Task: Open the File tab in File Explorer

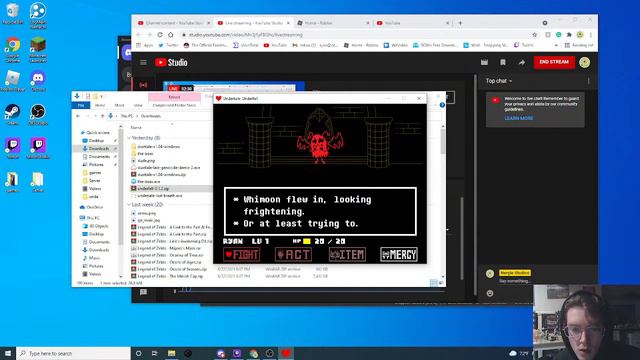Action: point(81,105)
